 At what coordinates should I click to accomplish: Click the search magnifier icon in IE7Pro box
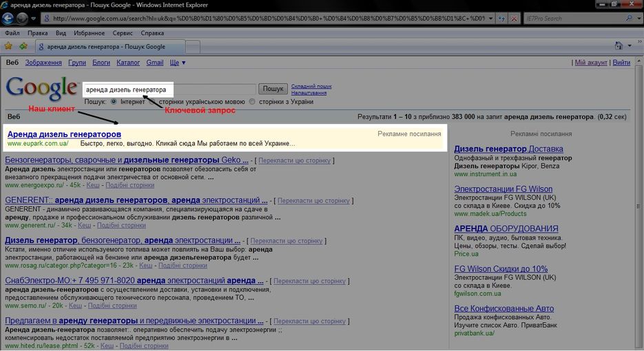click(629, 19)
